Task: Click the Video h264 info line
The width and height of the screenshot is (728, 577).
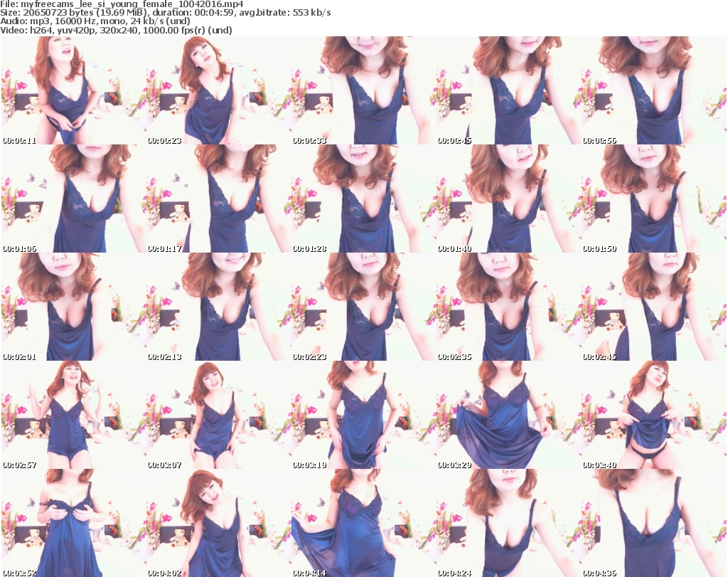Action: pos(116,30)
